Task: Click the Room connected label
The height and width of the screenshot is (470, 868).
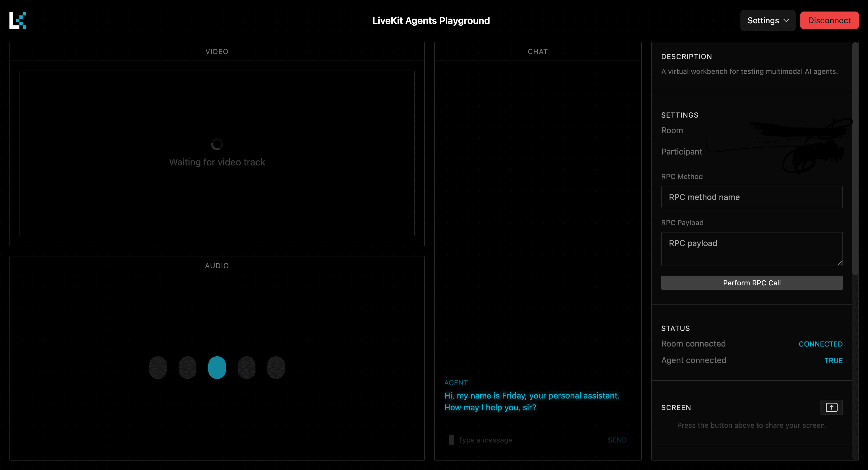Action: [x=693, y=344]
